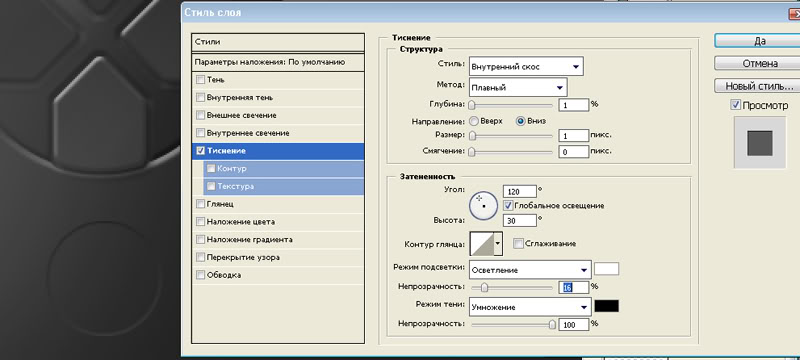This screenshot has height=360, width=800.
Task: Click the shadow opacity input showing 100
Action: 573,324
